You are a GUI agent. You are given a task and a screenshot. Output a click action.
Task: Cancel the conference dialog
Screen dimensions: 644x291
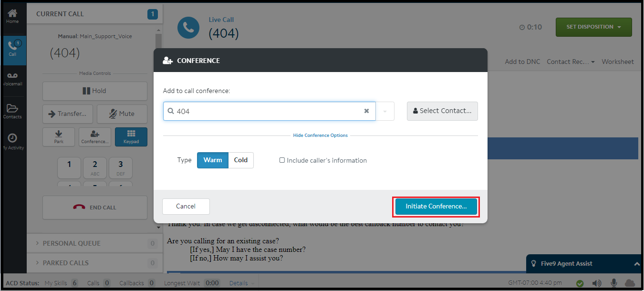point(186,207)
